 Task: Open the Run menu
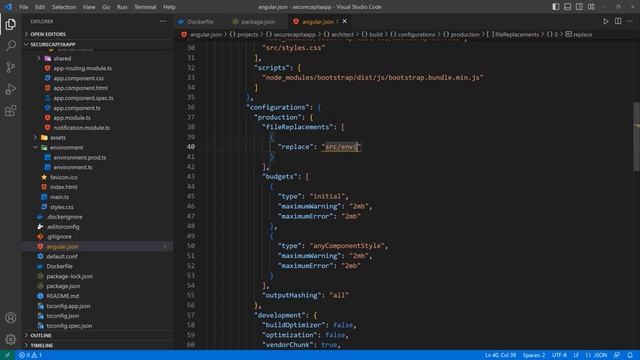[122, 7]
